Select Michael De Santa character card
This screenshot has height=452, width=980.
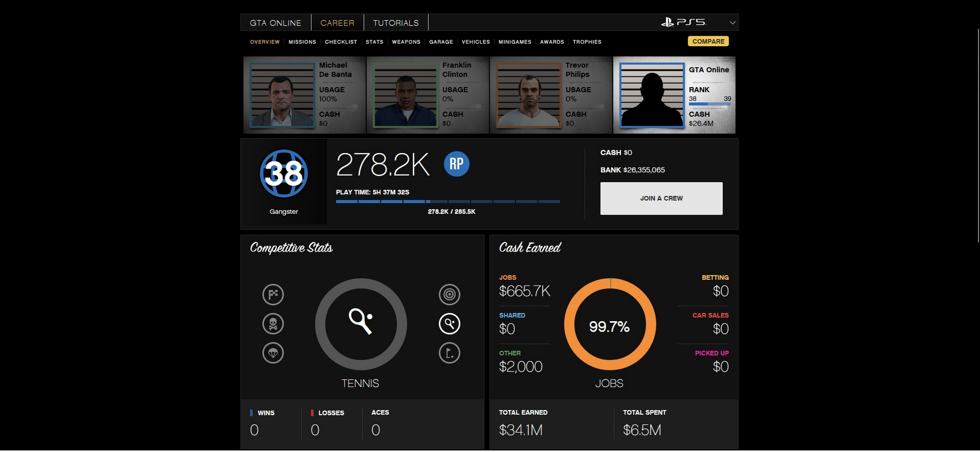click(x=305, y=95)
